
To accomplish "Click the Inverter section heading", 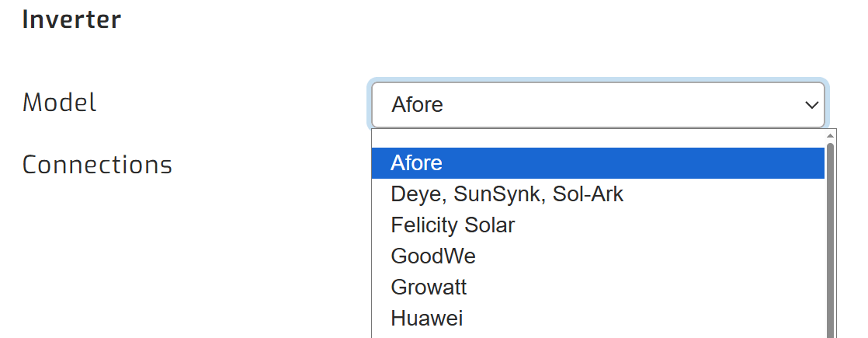I will (71, 19).
